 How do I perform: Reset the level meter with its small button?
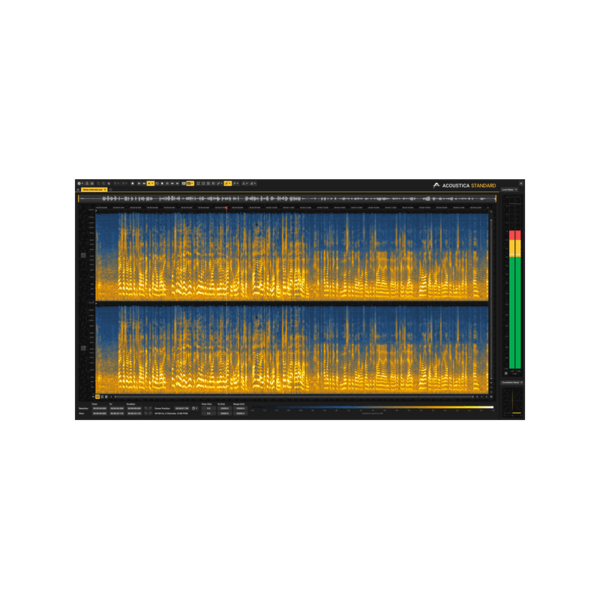[x=506, y=373]
